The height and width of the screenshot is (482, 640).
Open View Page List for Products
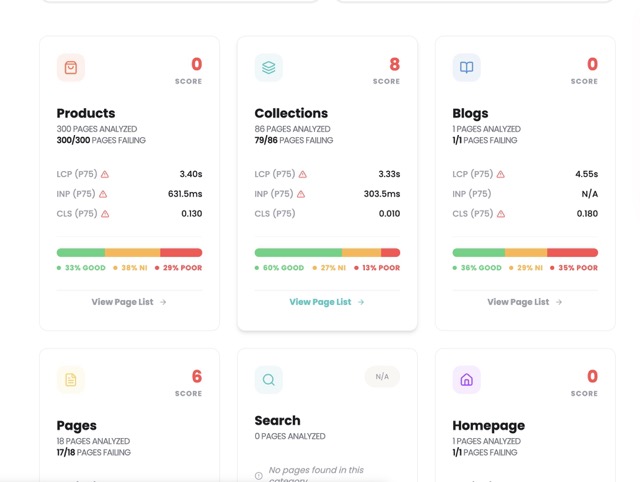coord(129,302)
